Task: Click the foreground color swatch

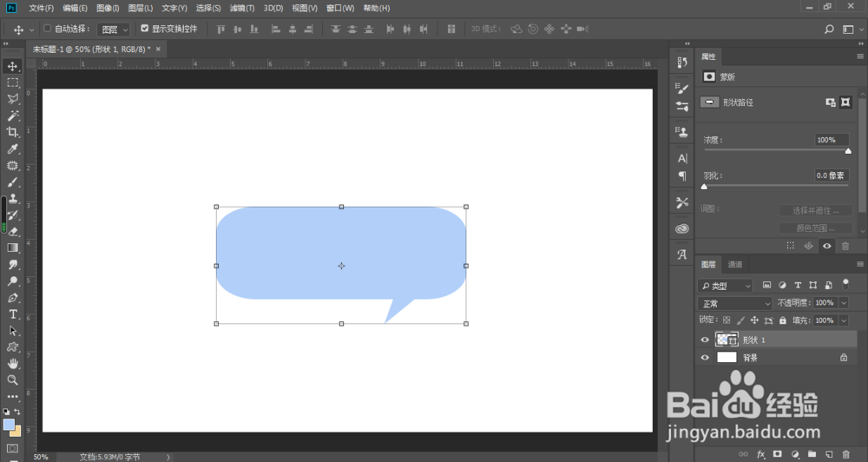Action: coord(9,425)
